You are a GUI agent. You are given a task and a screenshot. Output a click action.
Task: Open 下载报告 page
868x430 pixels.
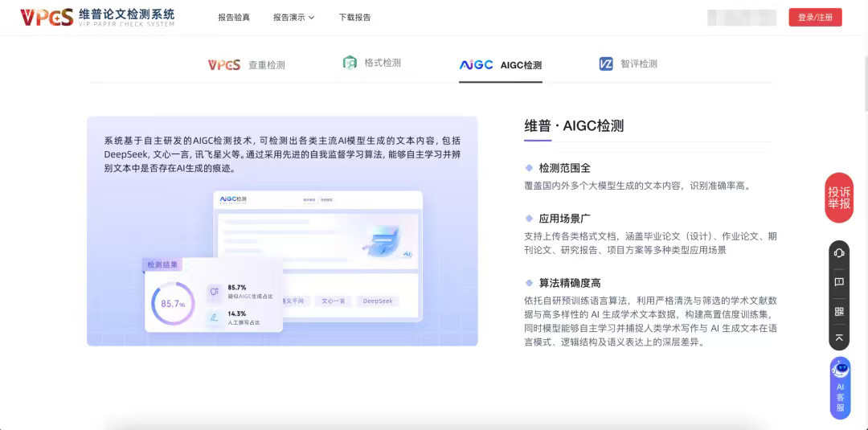355,17
